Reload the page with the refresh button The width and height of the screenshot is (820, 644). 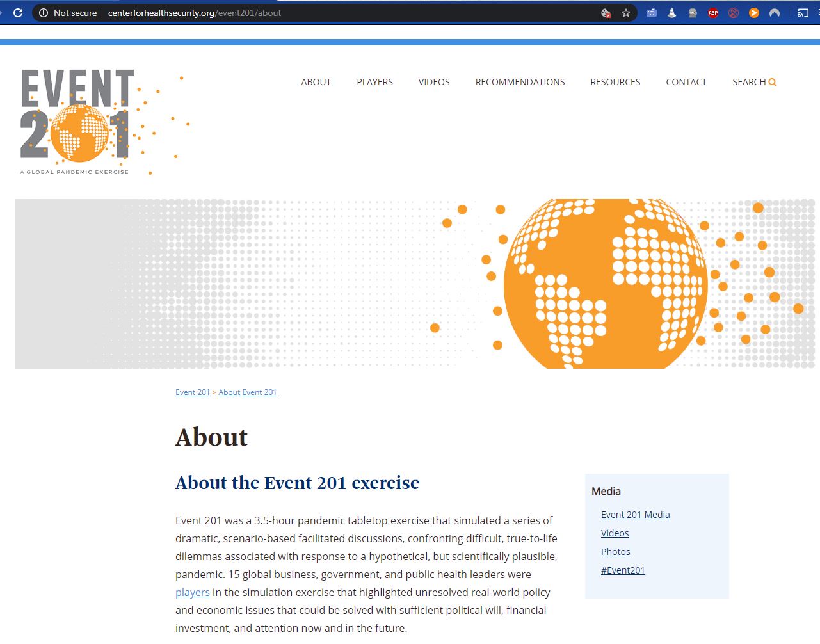[18, 13]
